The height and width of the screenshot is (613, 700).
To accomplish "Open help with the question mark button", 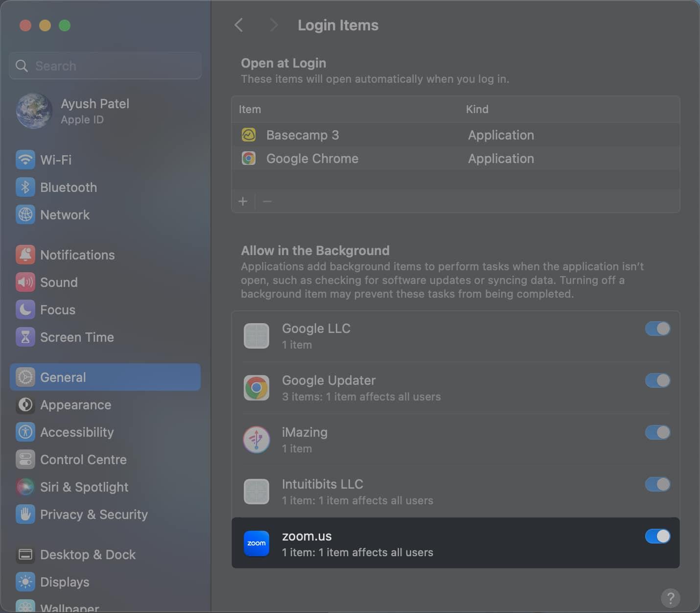I will (670, 598).
